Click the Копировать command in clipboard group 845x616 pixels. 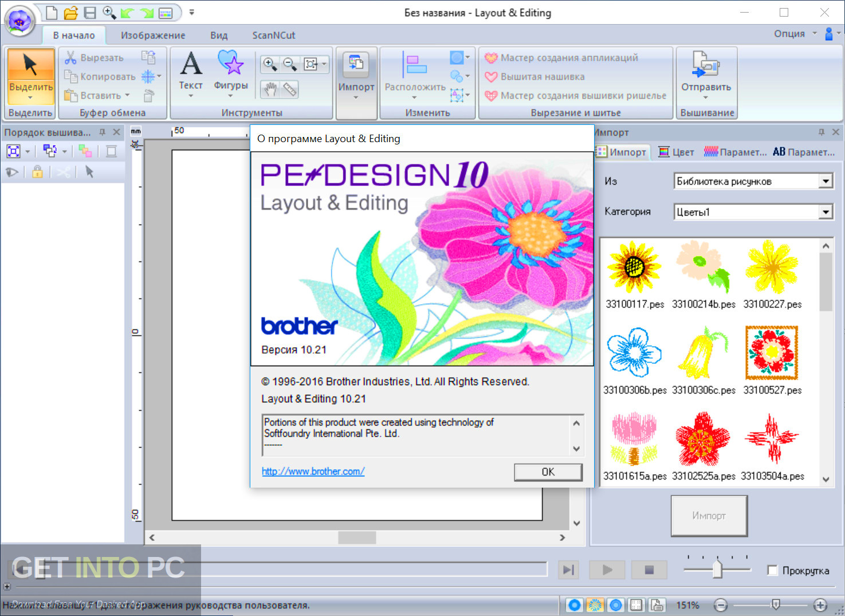point(100,76)
